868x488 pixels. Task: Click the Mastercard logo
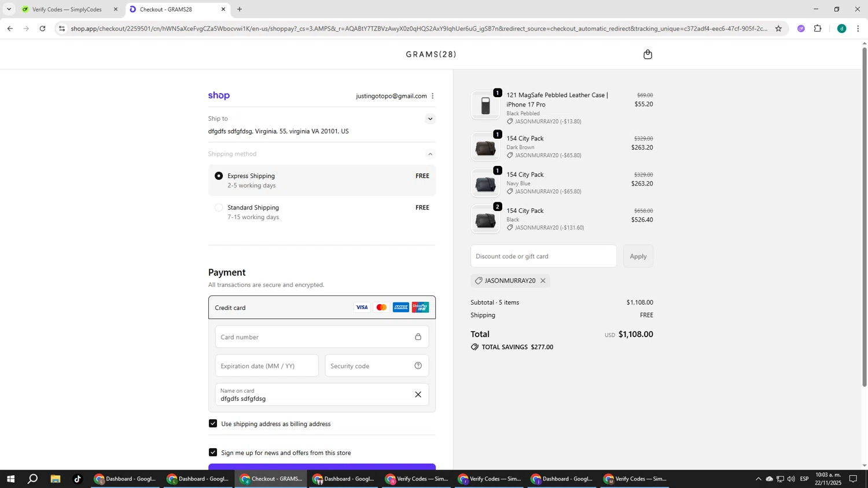click(381, 308)
